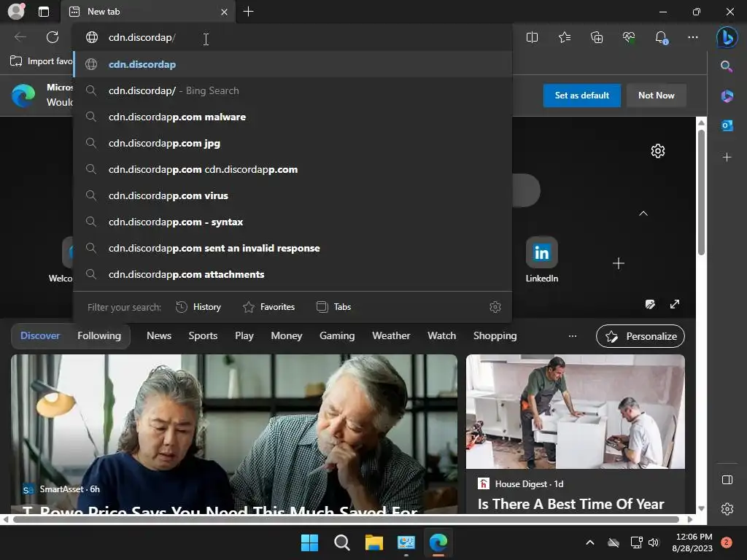Image resolution: width=747 pixels, height=560 pixels.
Task: Open the LinkedIn quick link
Action: tap(542, 260)
